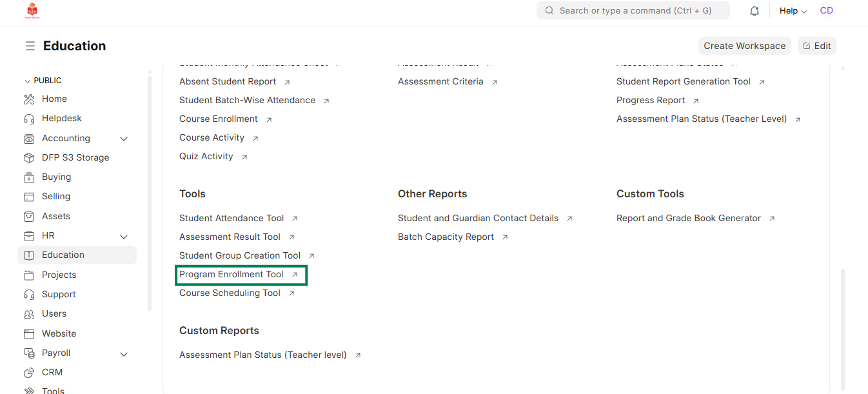Focus the search or command bar
Image resolution: width=868 pixels, height=394 pixels.
click(633, 11)
